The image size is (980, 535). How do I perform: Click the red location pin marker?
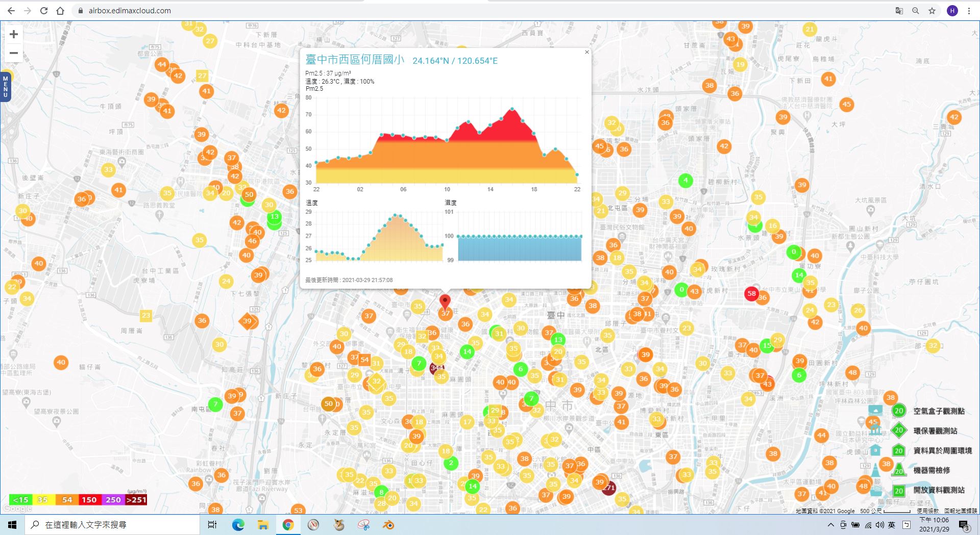coord(445,302)
